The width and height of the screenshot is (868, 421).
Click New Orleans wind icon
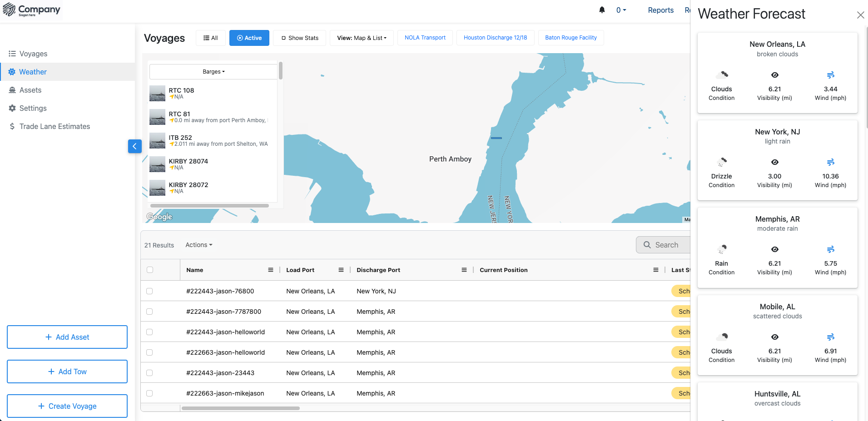[x=830, y=75]
